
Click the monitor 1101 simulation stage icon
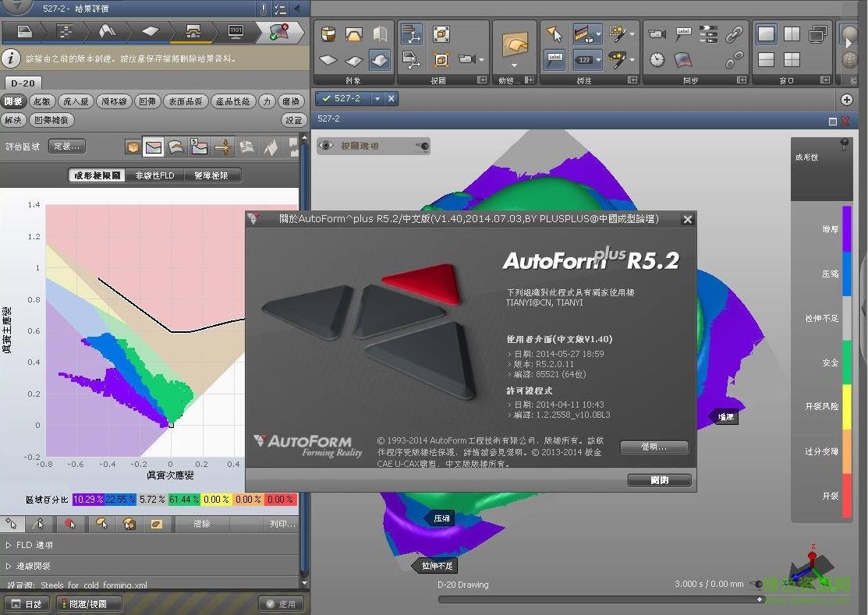click(x=236, y=31)
